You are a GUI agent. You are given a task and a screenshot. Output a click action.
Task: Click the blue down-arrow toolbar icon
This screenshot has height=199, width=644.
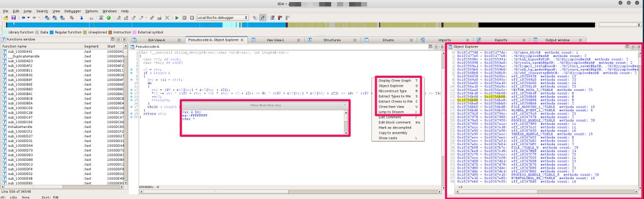pyautogui.click(x=82, y=18)
